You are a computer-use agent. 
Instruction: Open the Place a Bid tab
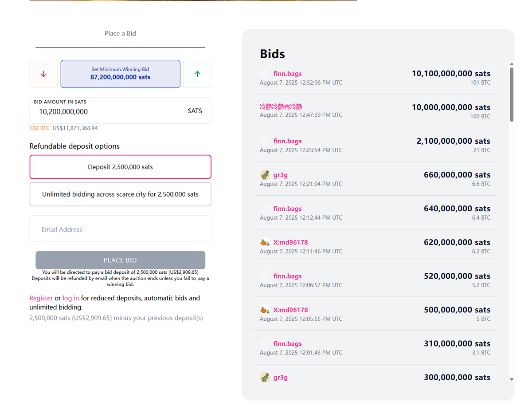tap(120, 33)
